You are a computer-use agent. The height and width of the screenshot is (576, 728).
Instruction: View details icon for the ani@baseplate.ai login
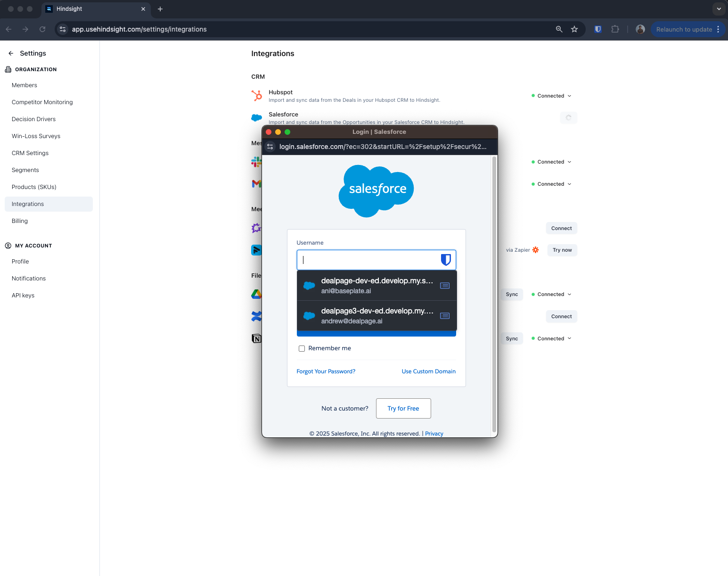[x=445, y=286]
